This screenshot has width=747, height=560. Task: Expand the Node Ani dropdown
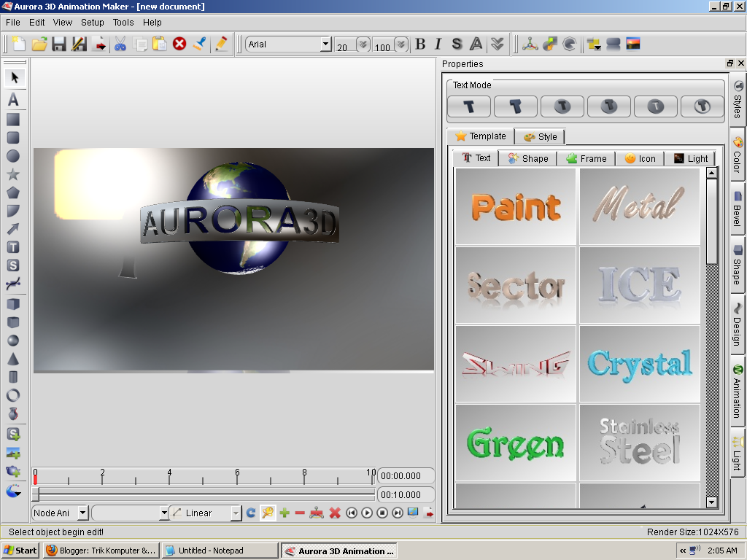tap(82, 513)
